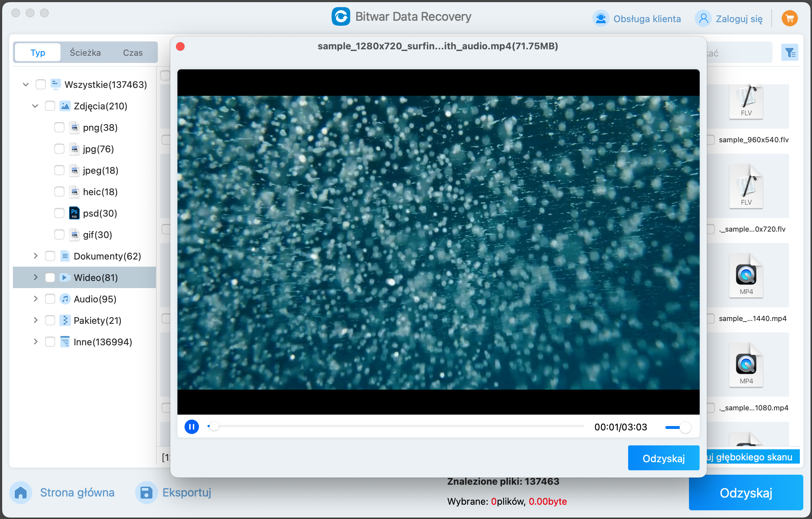Switch to the Czas tab
This screenshot has width=812, height=519.
point(133,53)
